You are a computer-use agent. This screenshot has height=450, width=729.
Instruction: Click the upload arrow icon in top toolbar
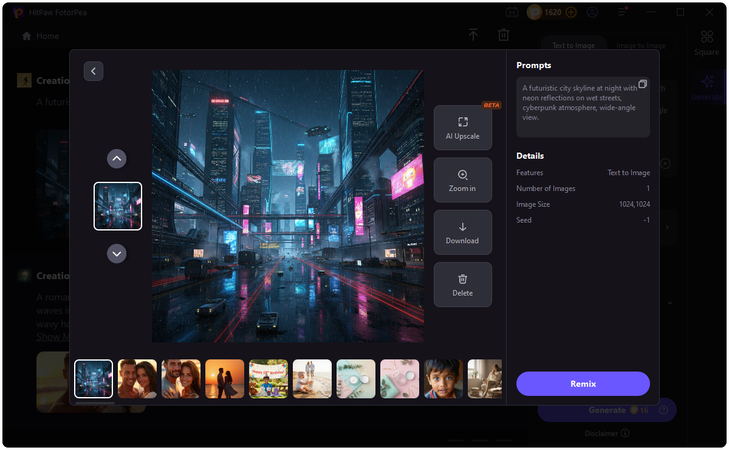[x=473, y=35]
